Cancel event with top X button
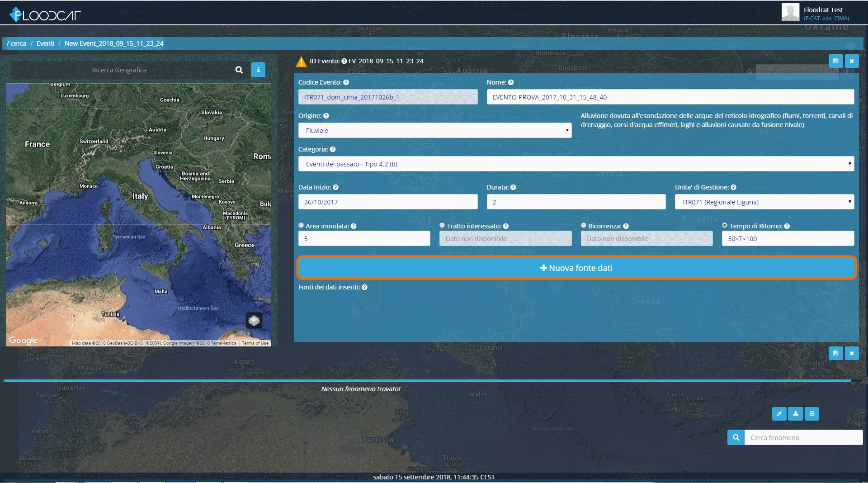This screenshot has width=868, height=483. [x=852, y=61]
